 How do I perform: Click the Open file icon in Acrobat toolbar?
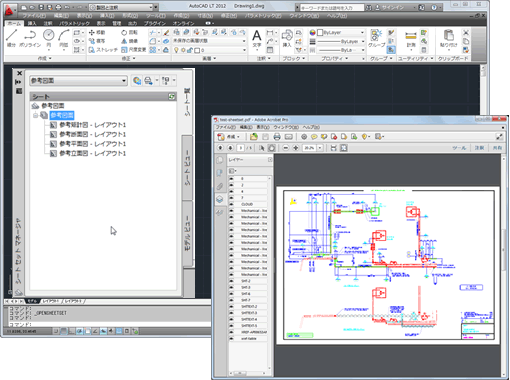254,137
